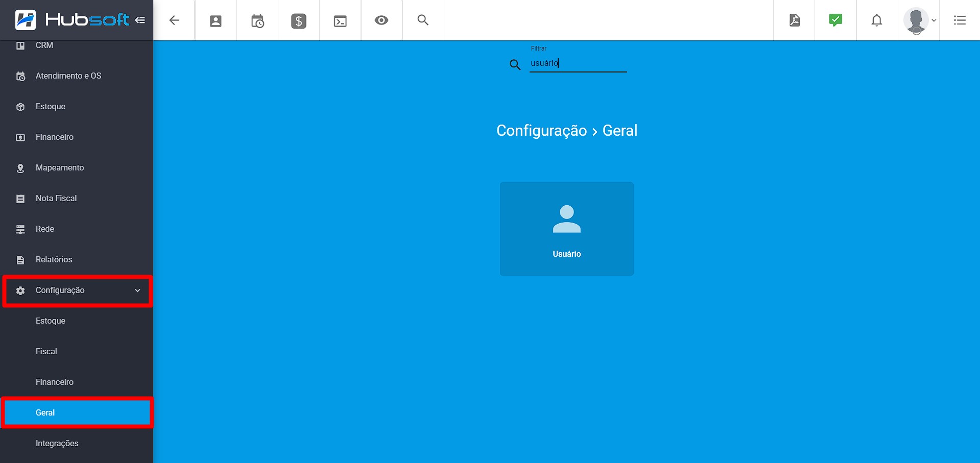This screenshot has width=980, height=463.
Task: Open the dollar sign financial shortcut
Action: [x=299, y=21]
